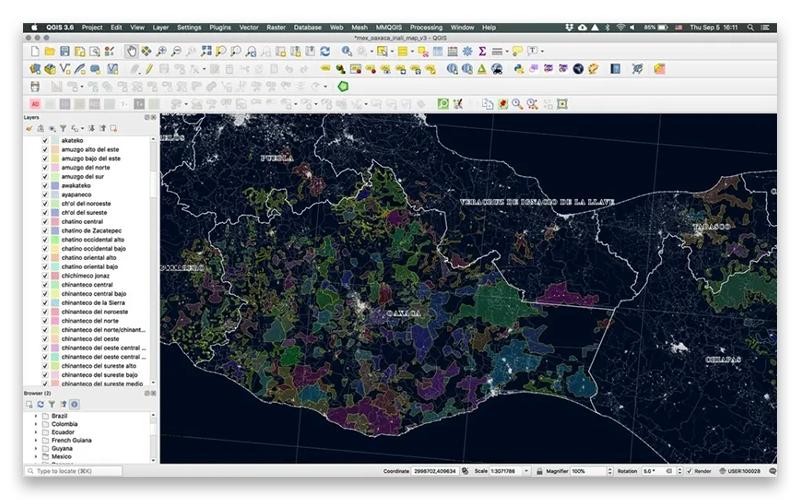800x500 pixels.
Task: Click the Zoom Full extent icon
Action: pos(206,51)
